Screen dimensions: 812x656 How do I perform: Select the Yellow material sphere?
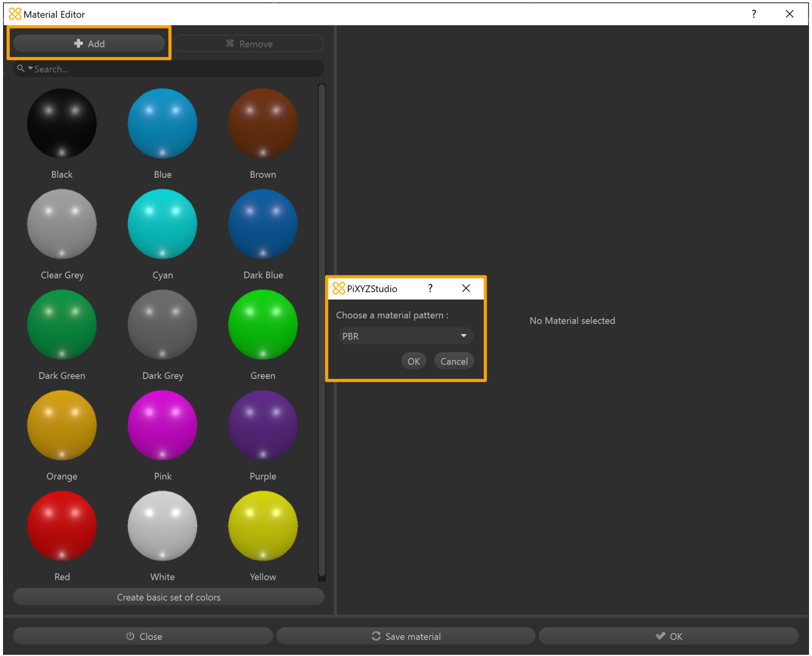pos(263,526)
